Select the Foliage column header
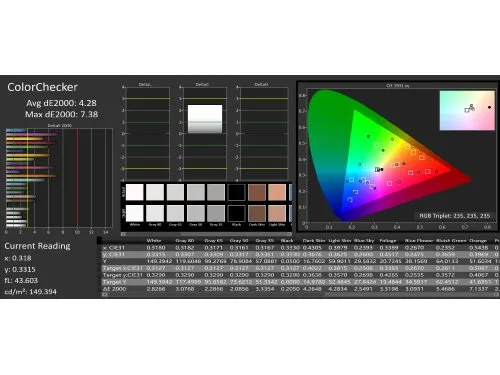Viewport: 500px width, 375px height. point(388,240)
